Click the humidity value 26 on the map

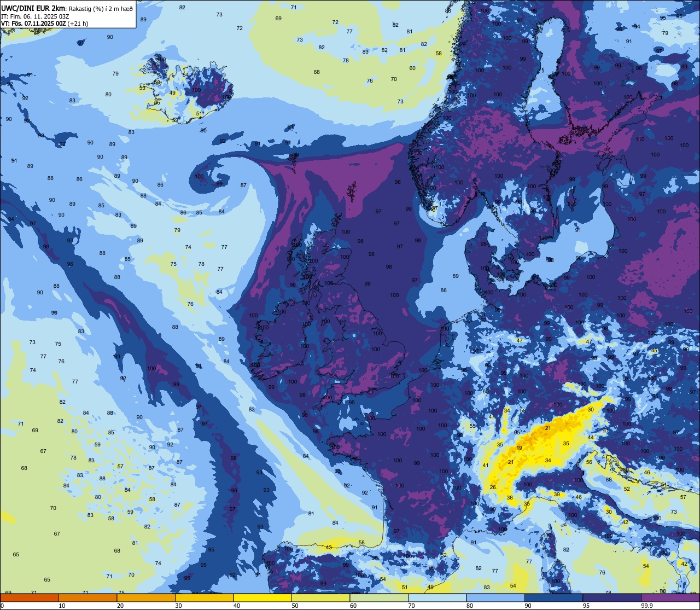coord(493,487)
